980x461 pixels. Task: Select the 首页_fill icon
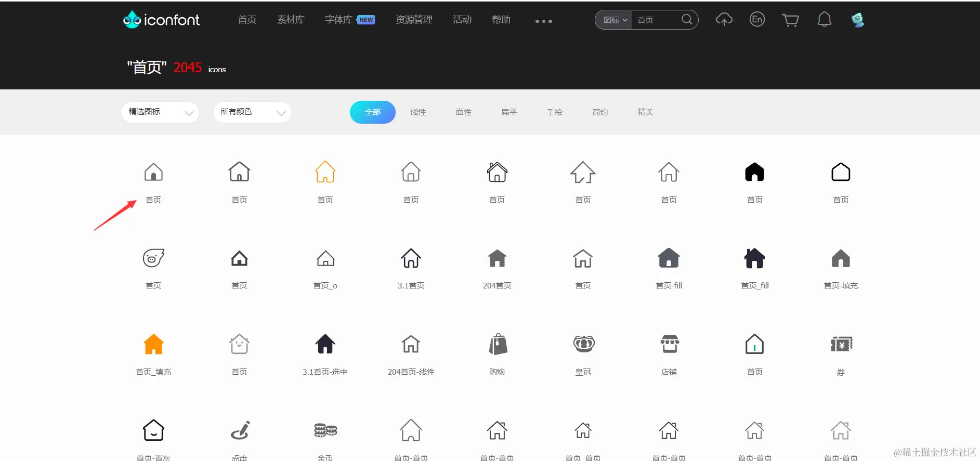(754, 258)
